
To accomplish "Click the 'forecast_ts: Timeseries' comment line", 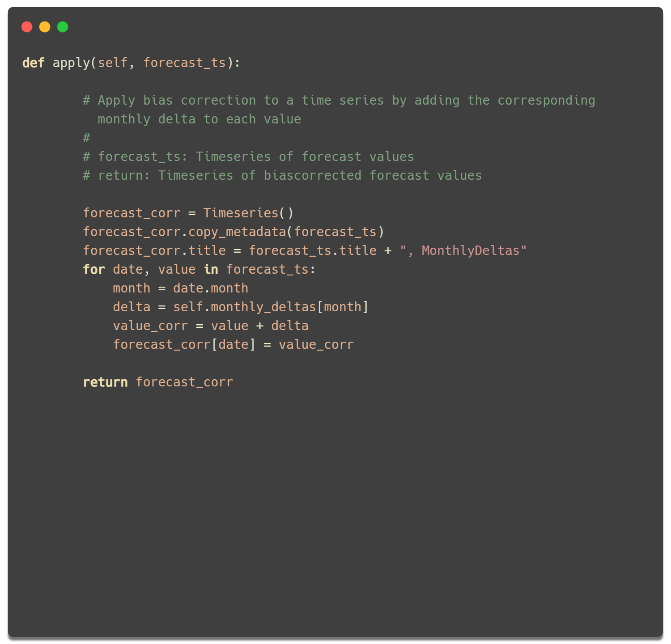I will [249, 157].
